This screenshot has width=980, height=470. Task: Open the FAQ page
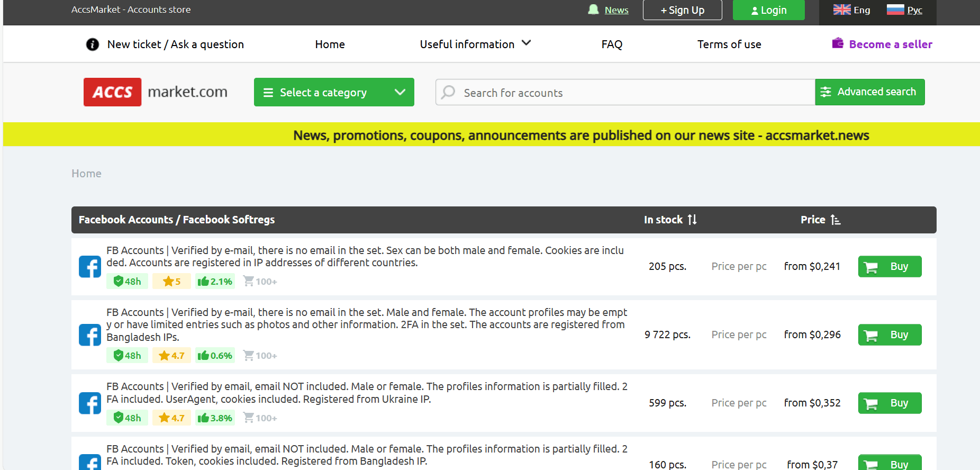point(612,44)
